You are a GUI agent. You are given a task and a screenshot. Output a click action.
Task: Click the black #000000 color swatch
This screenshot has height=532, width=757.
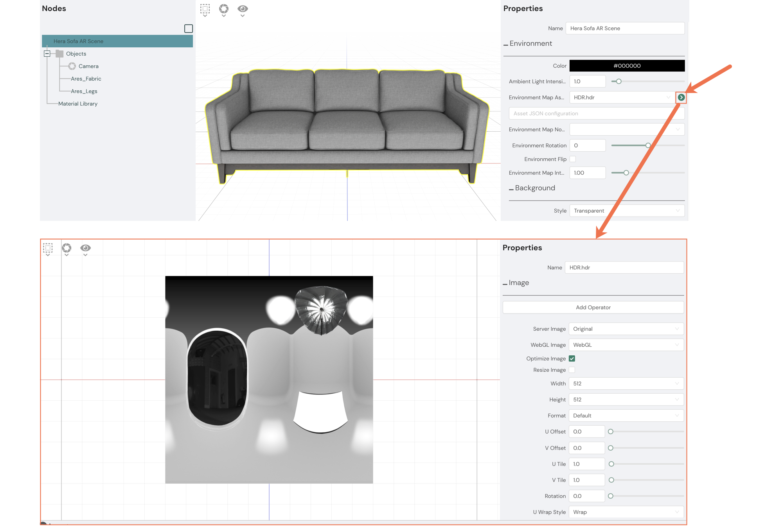click(627, 66)
